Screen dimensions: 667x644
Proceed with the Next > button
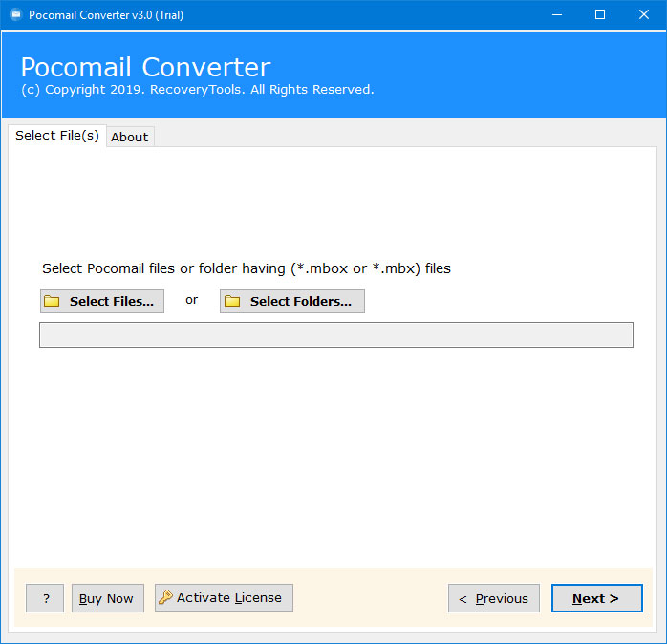coord(597,598)
